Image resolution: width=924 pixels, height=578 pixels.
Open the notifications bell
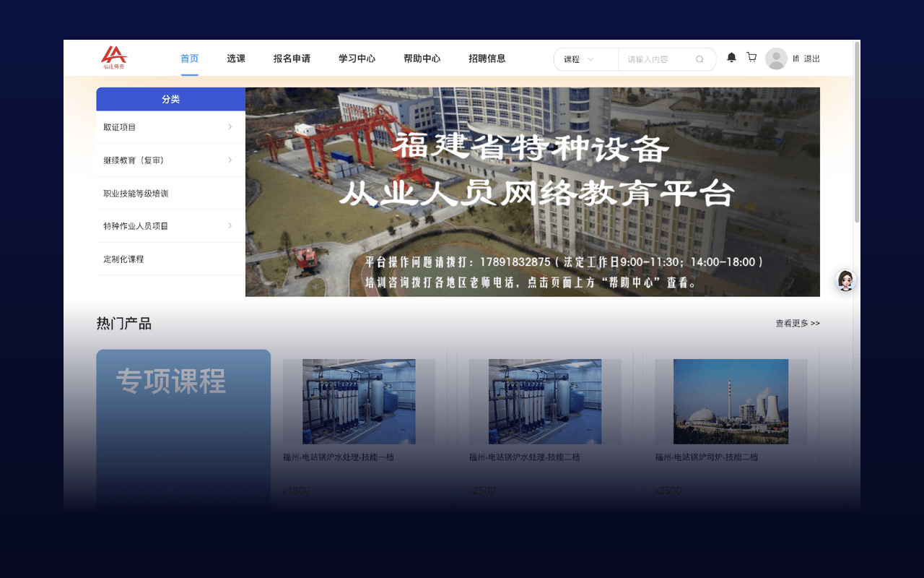[x=731, y=58]
